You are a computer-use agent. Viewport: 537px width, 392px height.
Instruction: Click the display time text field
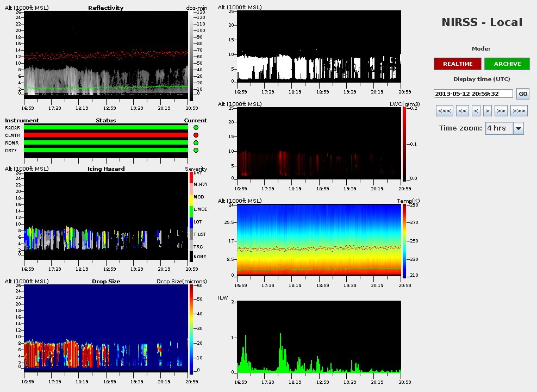(x=473, y=94)
